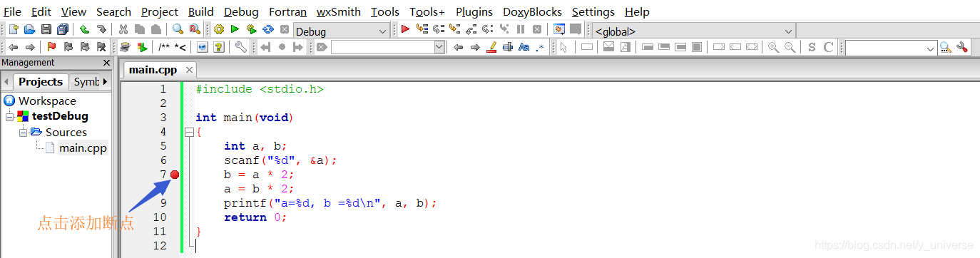Click the Next line debug icon

point(438,30)
